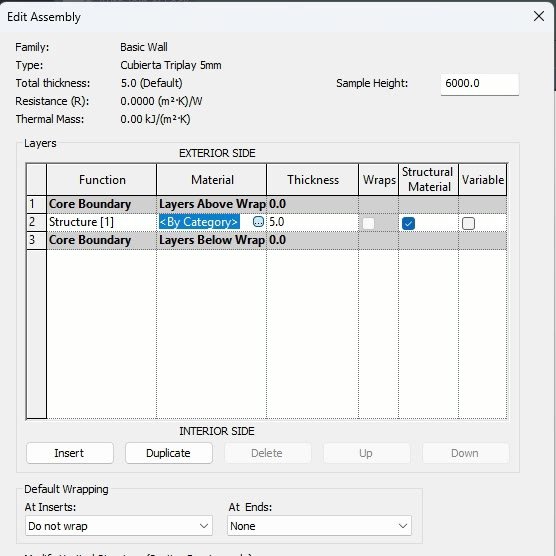
Task: Enable Variable checkbox for Structure [1] row
Action: point(468,223)
